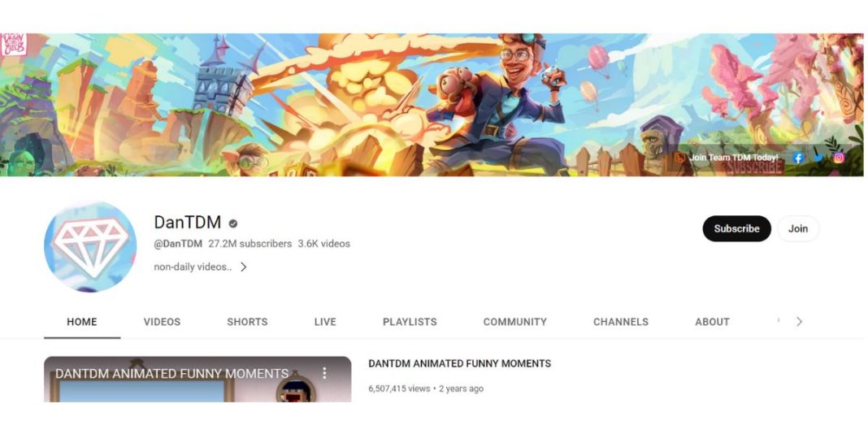Click the DanTDM diamond channel avatar
This screenshot has width=868, height=434.
(90, 247)
